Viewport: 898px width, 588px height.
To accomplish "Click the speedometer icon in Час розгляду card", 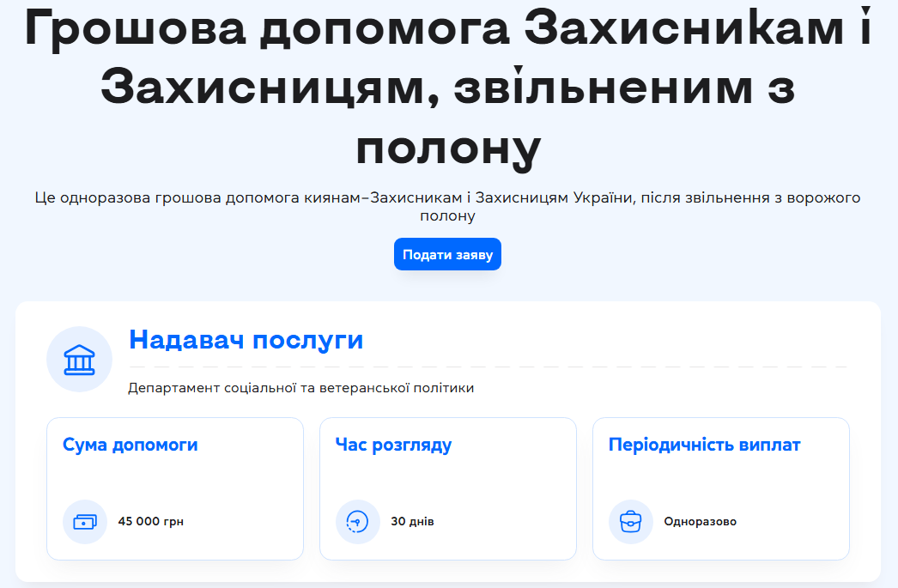I will click(357, 521).
